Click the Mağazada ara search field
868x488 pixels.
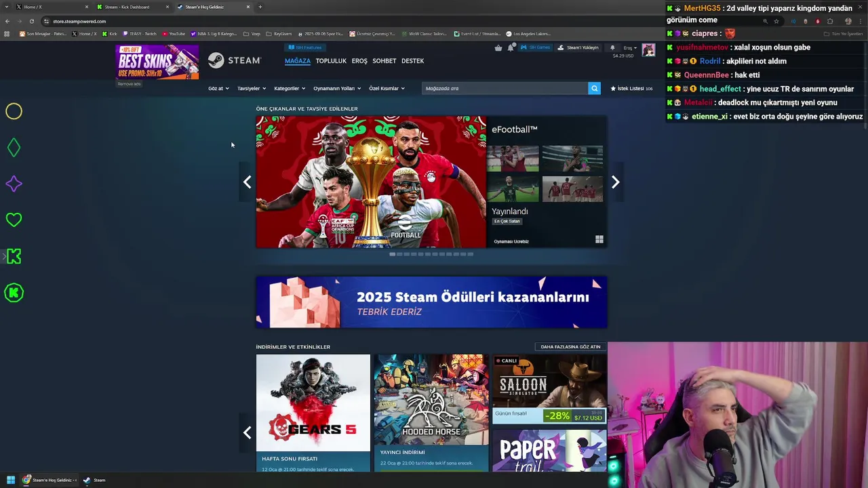click(505, 88)
